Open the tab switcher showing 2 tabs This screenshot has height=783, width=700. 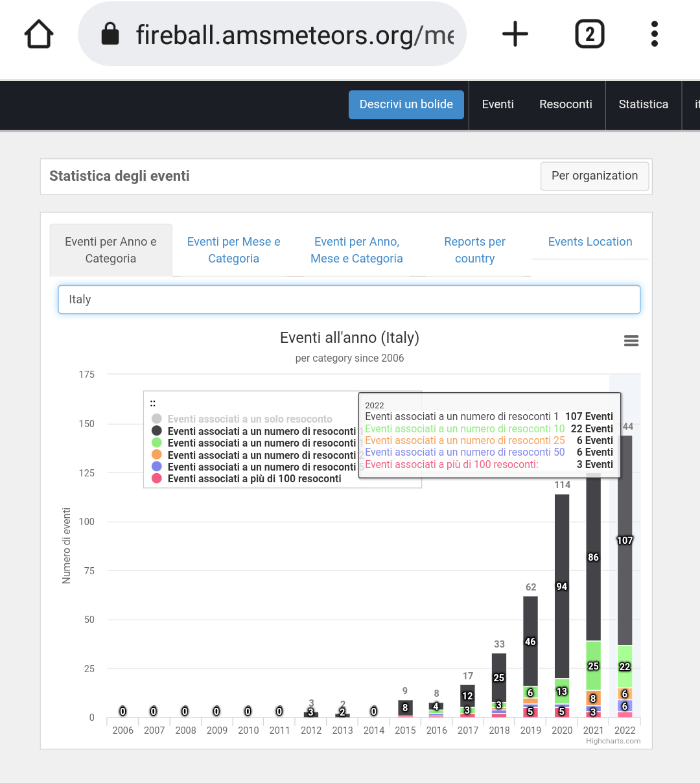coord(589,34)
